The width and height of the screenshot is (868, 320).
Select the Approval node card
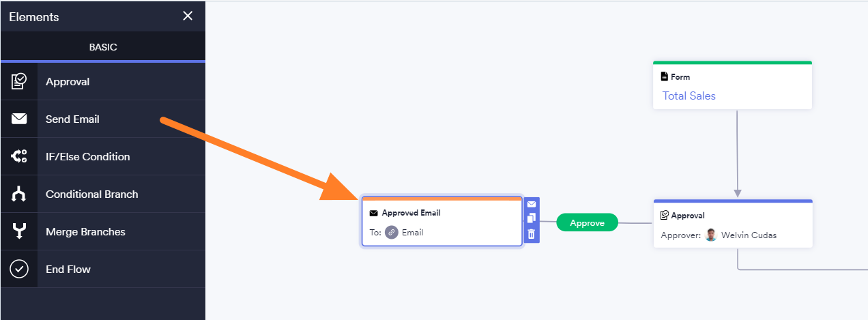733,224
